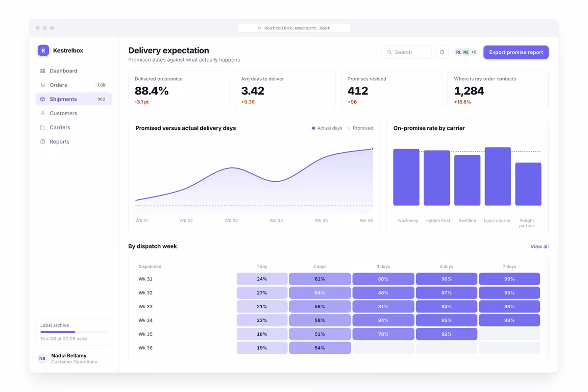Toggle Actual days legend item

pyautogui.click(x=327, y=128)
